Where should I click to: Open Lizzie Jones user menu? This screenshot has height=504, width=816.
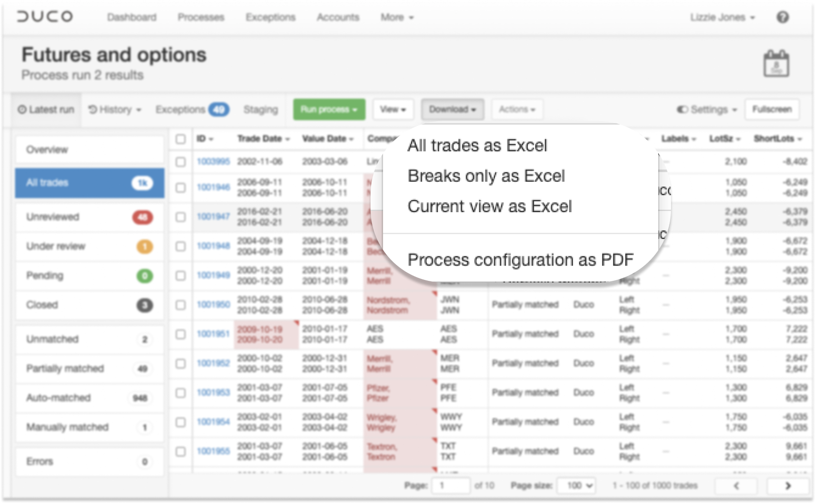pyautogui.click(x=722, y=17)
